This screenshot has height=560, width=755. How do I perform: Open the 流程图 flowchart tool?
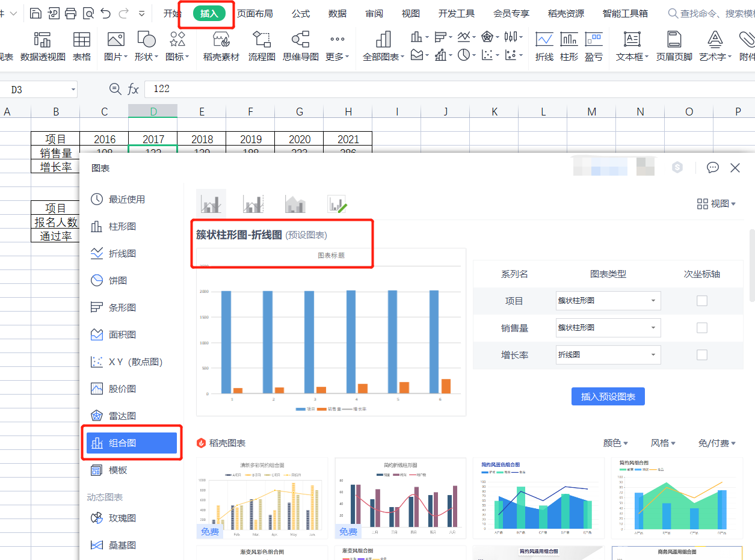pyautogui.click(x=262, y=46)
